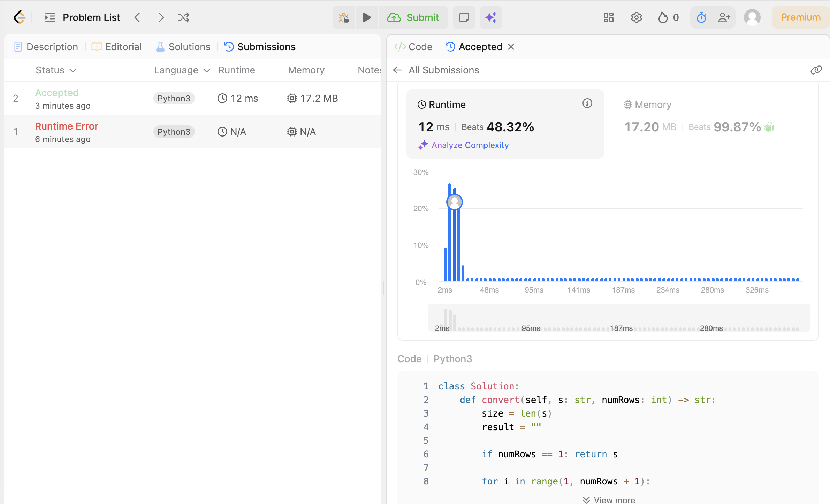
Task: Switch to the Editorial tab
Action: point(116,47)
